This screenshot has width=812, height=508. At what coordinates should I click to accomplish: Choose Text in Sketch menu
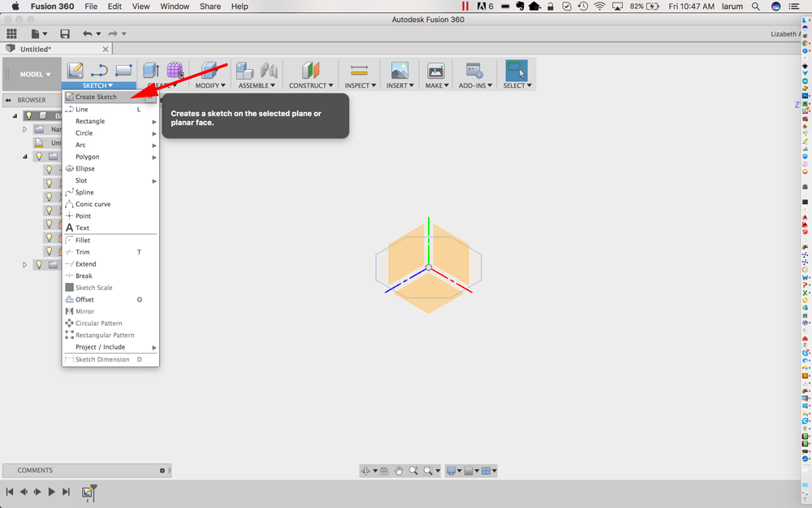coord(110,228)
